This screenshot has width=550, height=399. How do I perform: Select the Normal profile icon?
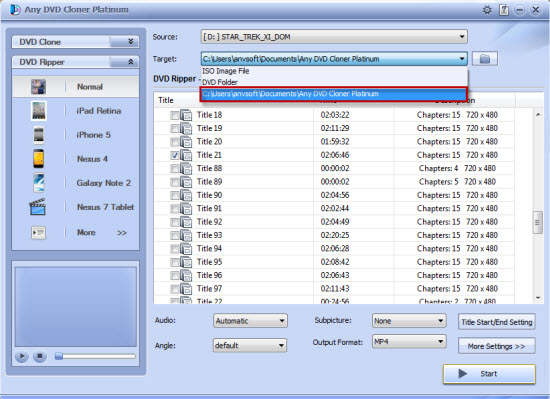click(38, 87)
